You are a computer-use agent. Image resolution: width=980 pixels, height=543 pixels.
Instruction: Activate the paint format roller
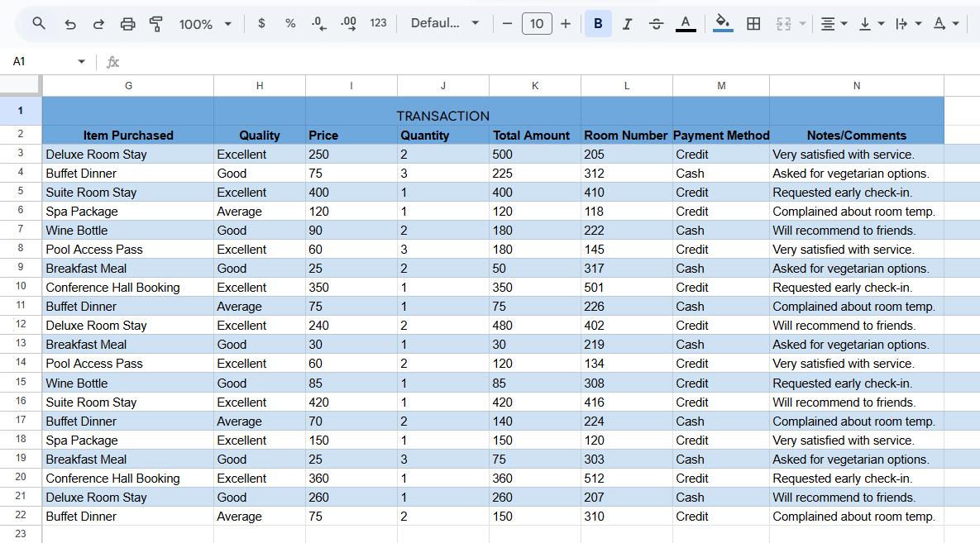(x=156, y=24)
